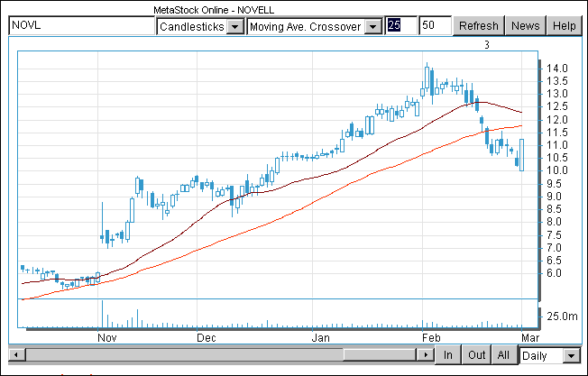This screenshot has height=376, width=588.
Task: Click the scrollbar left arrow
Action: point(16,354)
